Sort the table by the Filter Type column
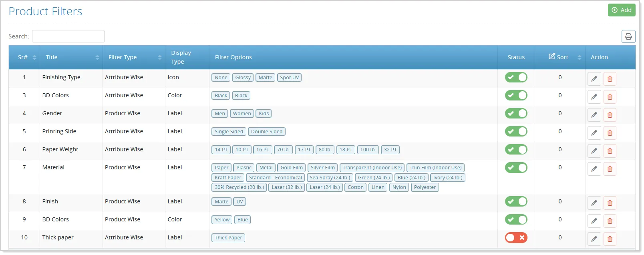This screenshot has width=644, height=255. point(134,57)
